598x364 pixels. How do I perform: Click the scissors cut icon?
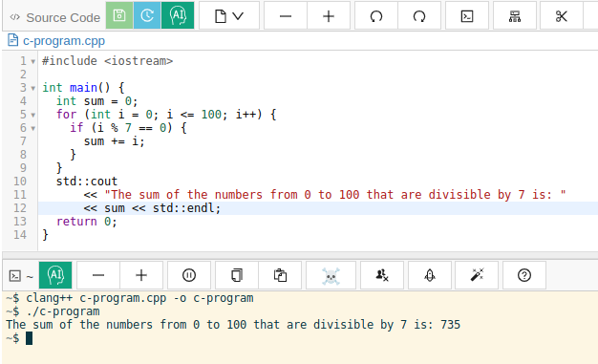562,15
